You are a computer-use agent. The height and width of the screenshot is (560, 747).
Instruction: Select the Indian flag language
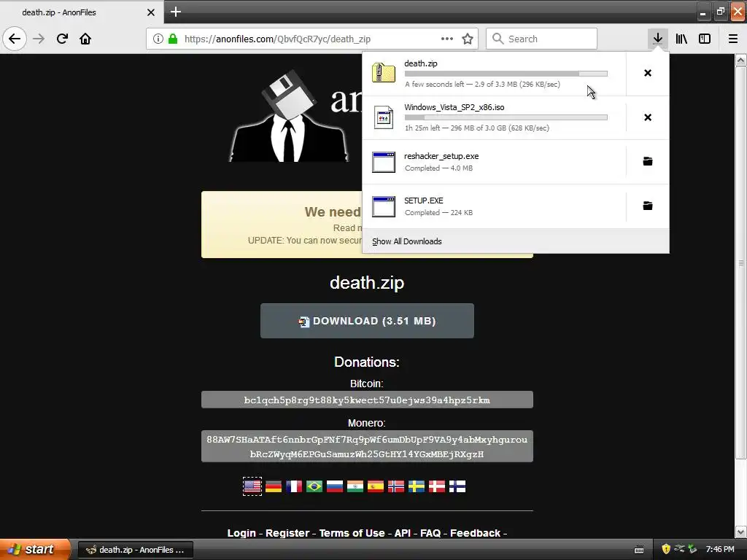[355, 486]
